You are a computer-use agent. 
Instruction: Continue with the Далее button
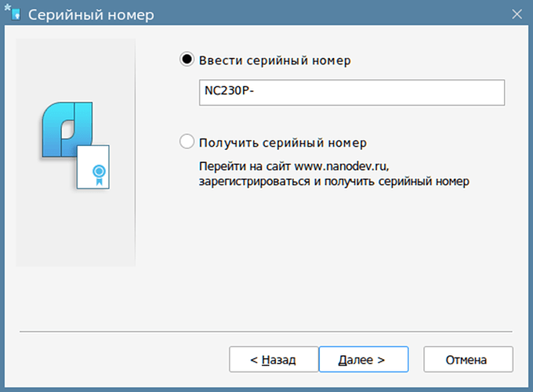(364, 359)
